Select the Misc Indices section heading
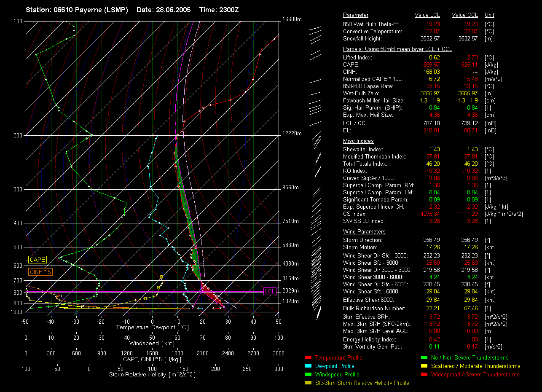This screenshot has height=392, width=542. (358, 141)
